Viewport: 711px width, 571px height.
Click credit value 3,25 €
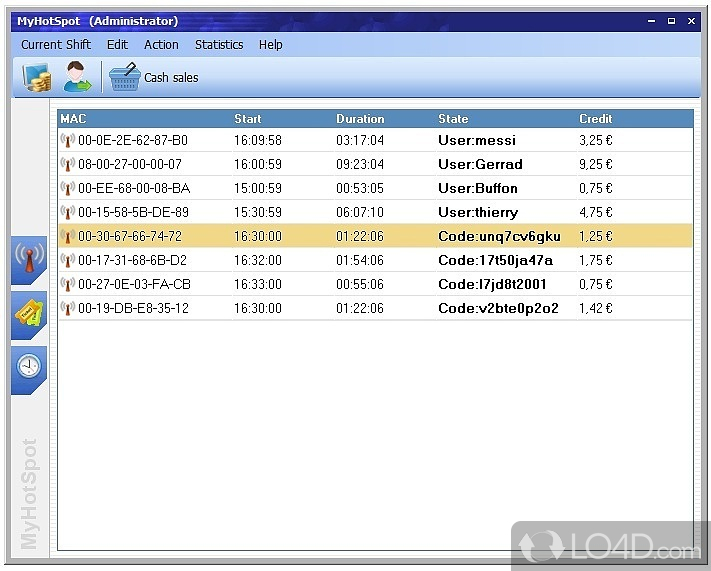coord(595,140)
